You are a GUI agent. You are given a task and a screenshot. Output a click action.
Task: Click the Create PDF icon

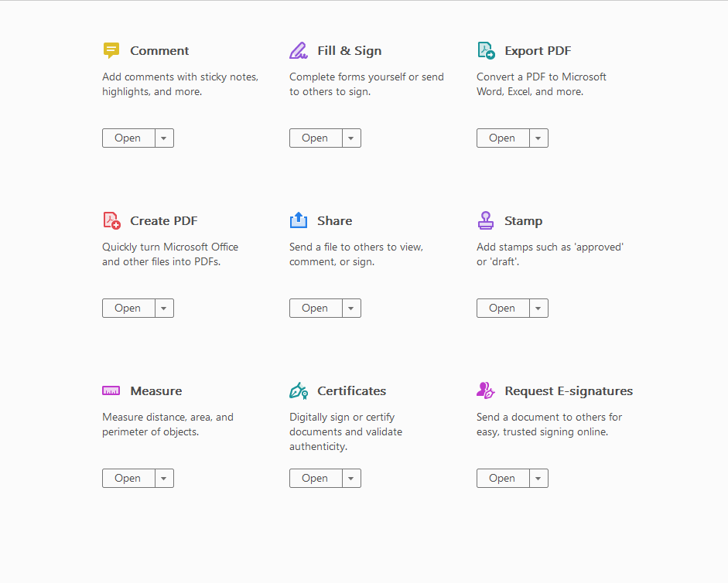(111, 220)
